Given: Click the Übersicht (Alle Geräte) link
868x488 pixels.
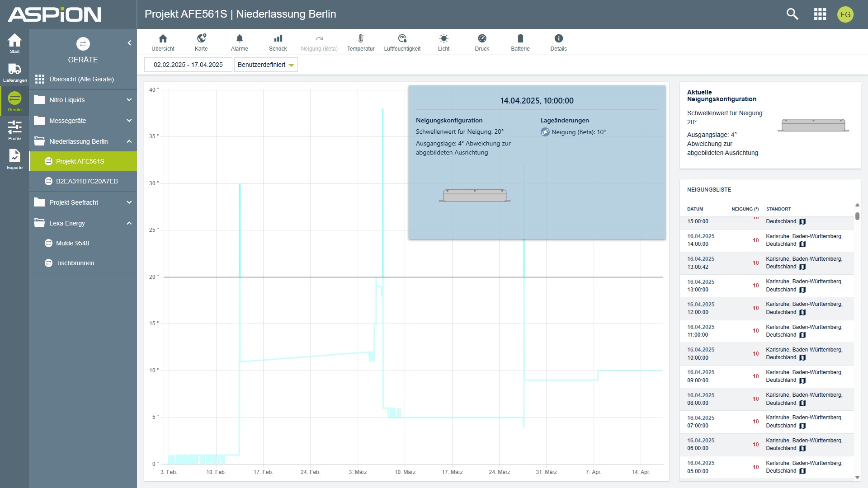Looking at the screenshot, I should (x=81, y=79).
